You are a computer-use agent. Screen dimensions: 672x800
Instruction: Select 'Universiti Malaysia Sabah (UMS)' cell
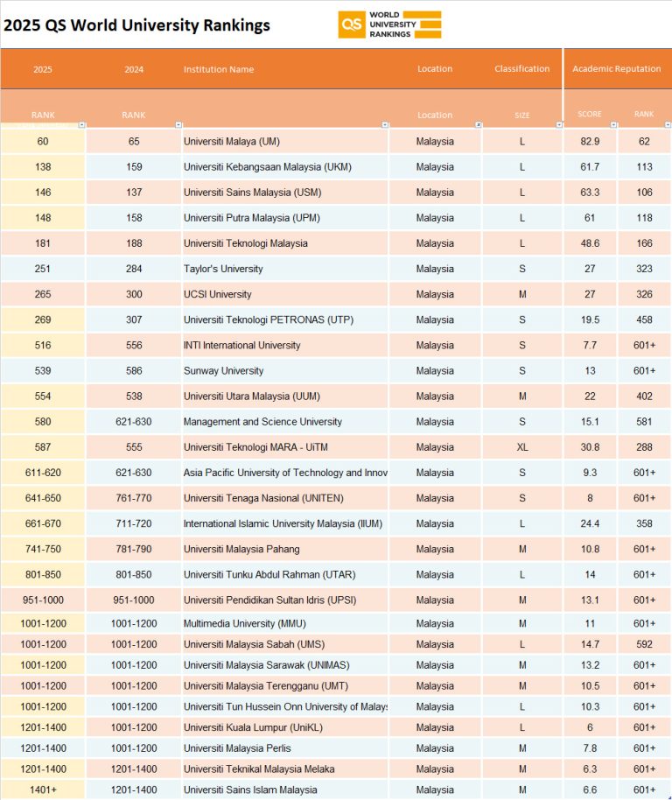[x=285, y=644]
